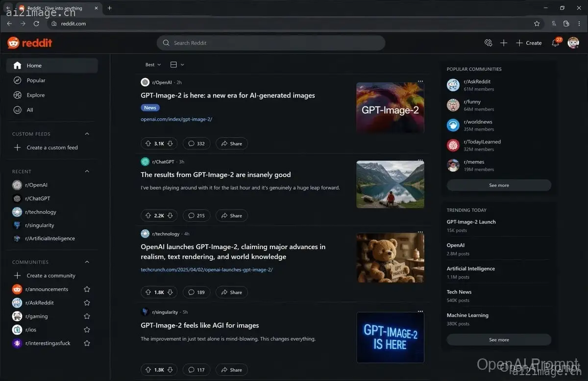Click the Tech News trending topic
This screenshot has width=588, height=381.
click(x=459, y=292)
